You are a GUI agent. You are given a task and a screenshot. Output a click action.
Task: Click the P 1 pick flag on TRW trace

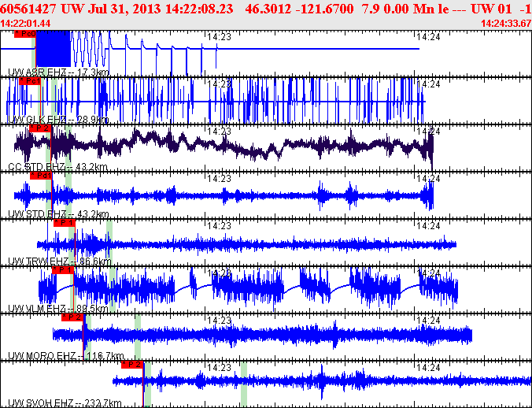coord(64,223)
